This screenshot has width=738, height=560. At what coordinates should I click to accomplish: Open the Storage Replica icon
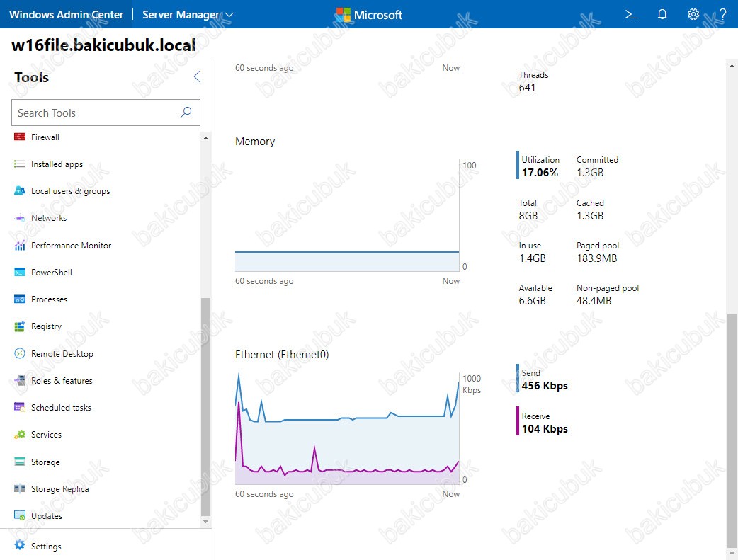point(20,488)
